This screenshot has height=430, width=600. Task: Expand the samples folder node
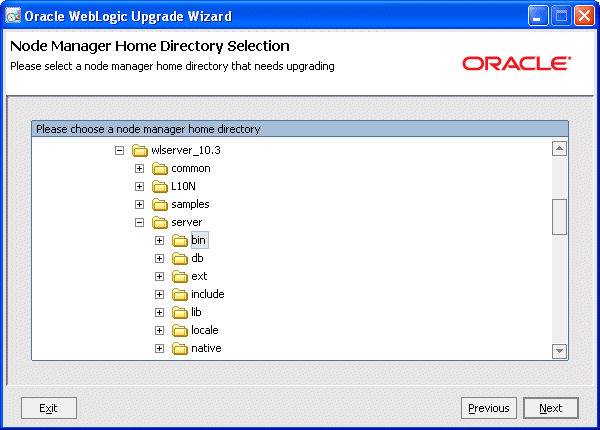click(139, 204)
